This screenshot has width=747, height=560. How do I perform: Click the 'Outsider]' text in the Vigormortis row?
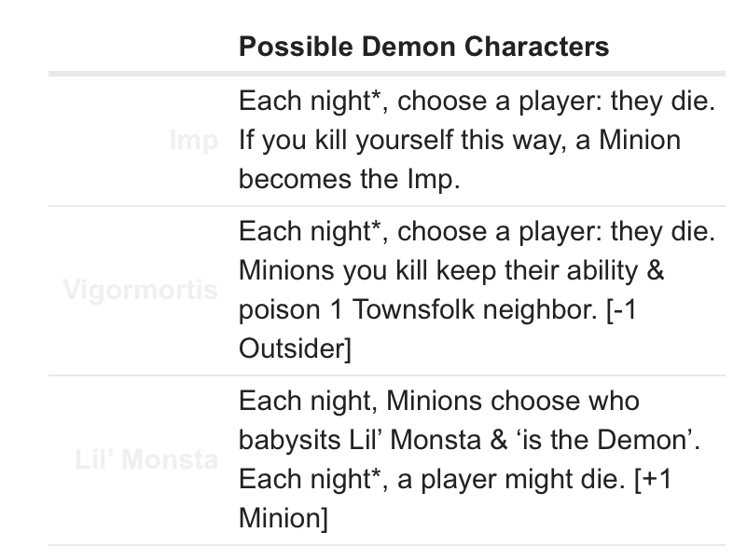[x=295, y=348]
